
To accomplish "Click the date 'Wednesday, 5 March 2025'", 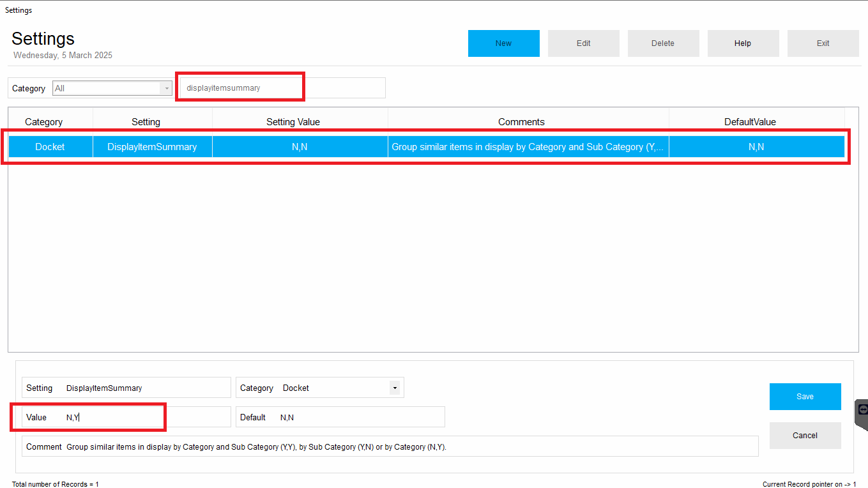I will click(x=63, y=56).
